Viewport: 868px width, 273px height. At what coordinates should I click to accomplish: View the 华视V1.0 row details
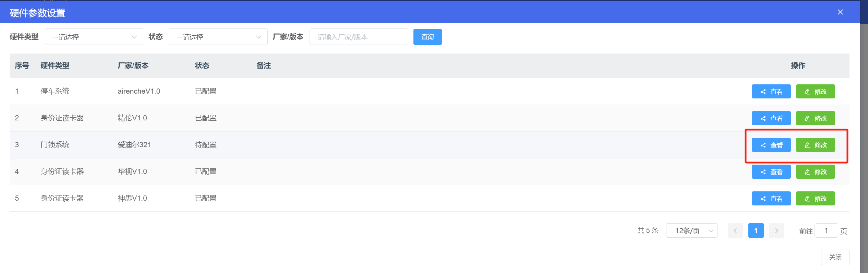(771, 172)
